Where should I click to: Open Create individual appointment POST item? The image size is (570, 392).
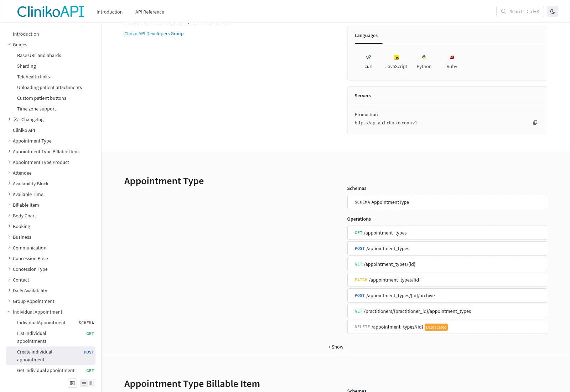(51, 356)
